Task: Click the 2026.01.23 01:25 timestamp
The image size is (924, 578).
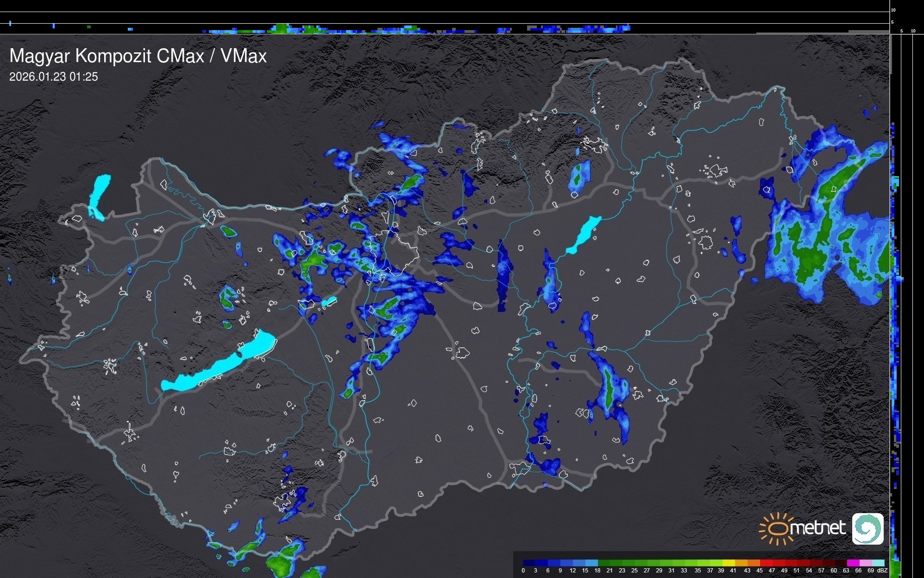Action: (x=54, y=77)
